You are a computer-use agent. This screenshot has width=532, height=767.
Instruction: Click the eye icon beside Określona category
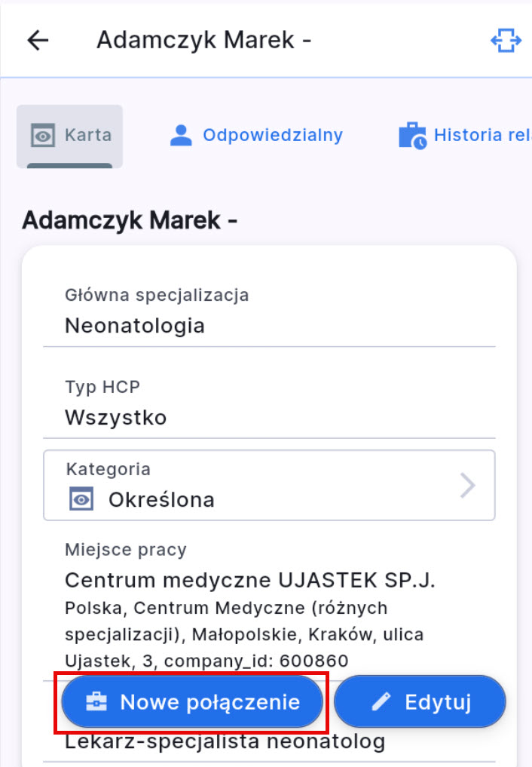[81, 499]
